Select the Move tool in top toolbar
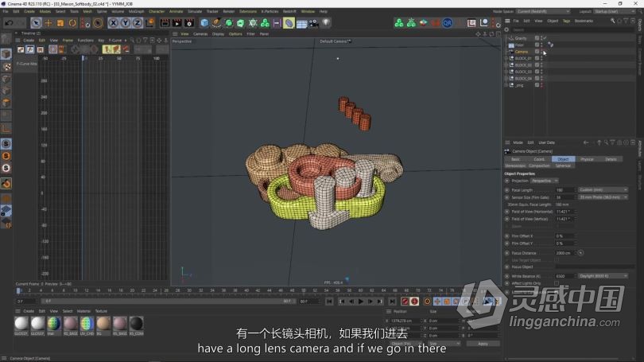Image resolution: width=644 pixels, height=362 pixels. coord(48,23)
